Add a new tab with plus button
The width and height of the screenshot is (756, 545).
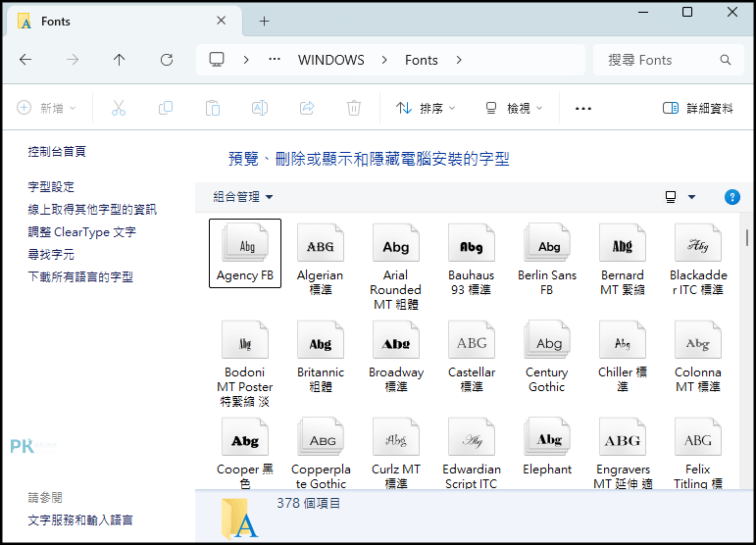pyautogui.click(x=264, y=22)
